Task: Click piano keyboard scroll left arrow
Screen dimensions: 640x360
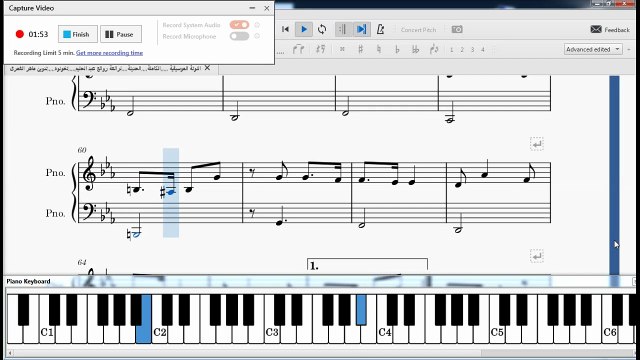Action: coord(10,353)
